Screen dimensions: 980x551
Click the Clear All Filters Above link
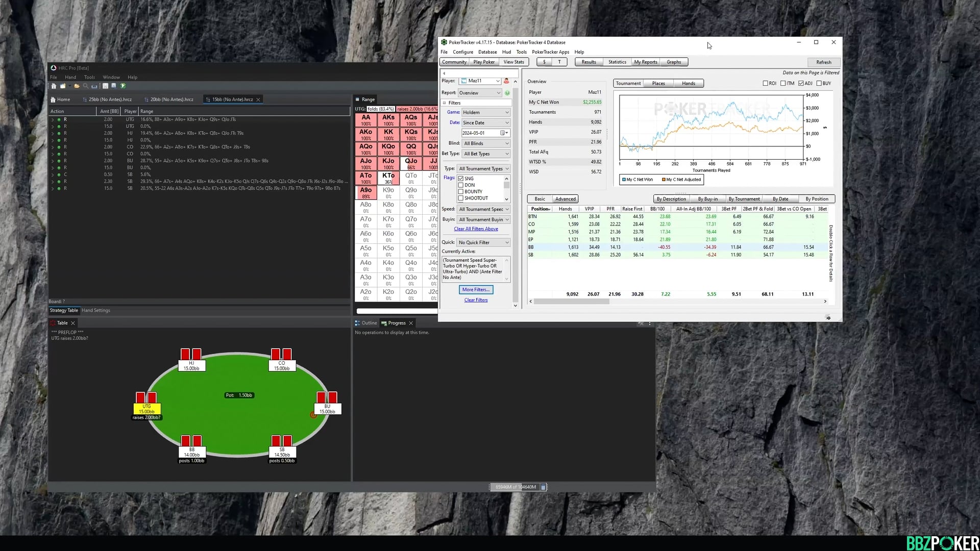(x=476, y=229)
